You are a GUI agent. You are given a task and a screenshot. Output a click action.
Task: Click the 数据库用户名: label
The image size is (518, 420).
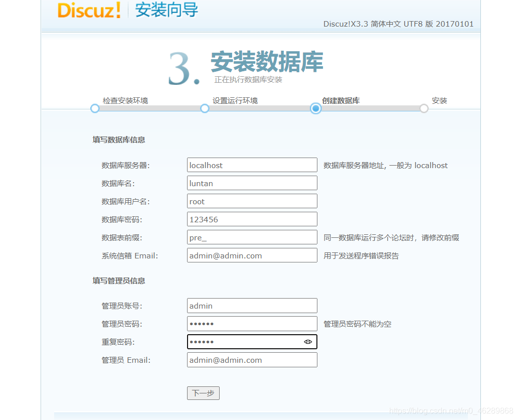point(125,202)
